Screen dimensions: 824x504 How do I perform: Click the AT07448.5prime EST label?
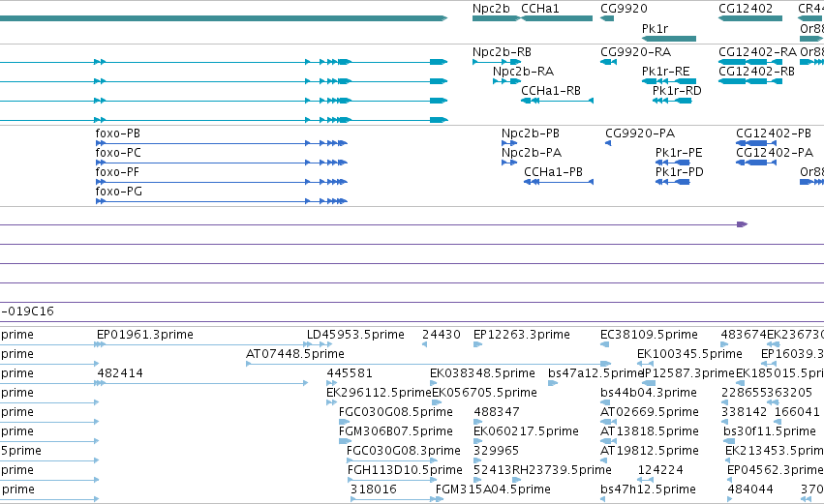click(294, 354)
